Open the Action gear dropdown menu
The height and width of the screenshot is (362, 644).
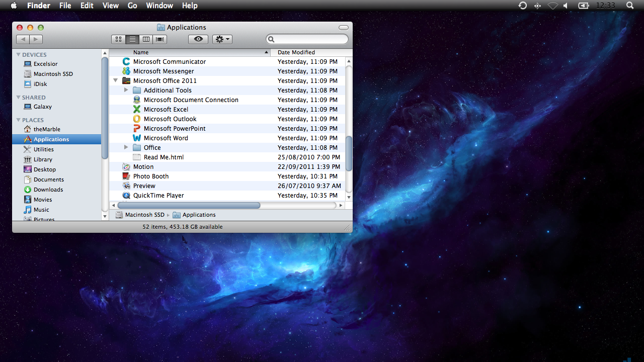pyautogui.click(x=222, y=39)
